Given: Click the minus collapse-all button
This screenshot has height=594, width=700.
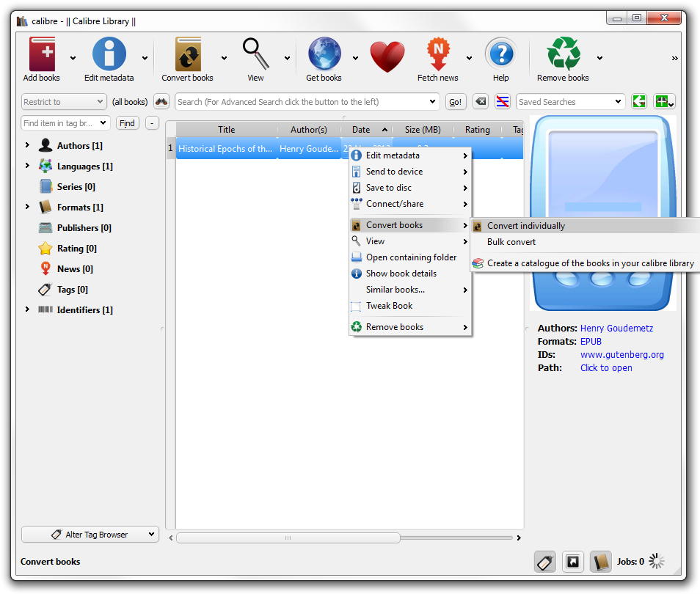Looking at the screenshot, I should pos(152,122).
